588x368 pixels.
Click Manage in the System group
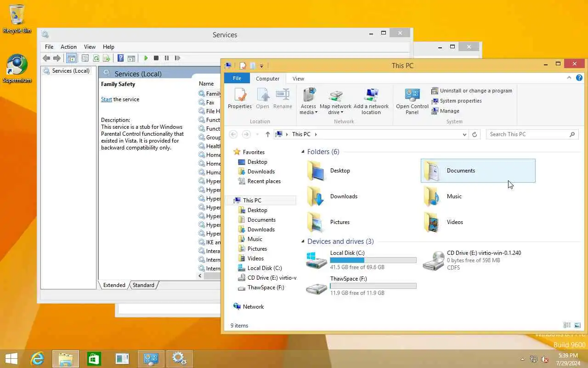(445, 111)
